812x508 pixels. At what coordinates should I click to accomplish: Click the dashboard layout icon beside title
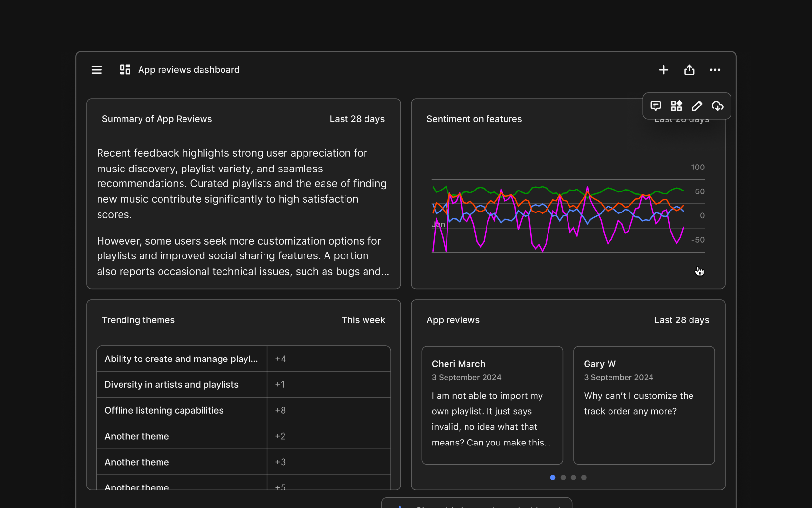point(125,70)
